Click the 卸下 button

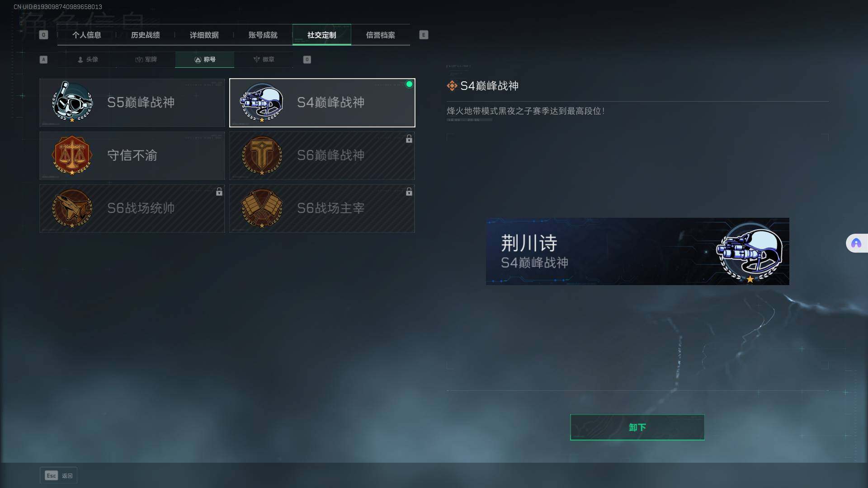(x=637, y=427)
